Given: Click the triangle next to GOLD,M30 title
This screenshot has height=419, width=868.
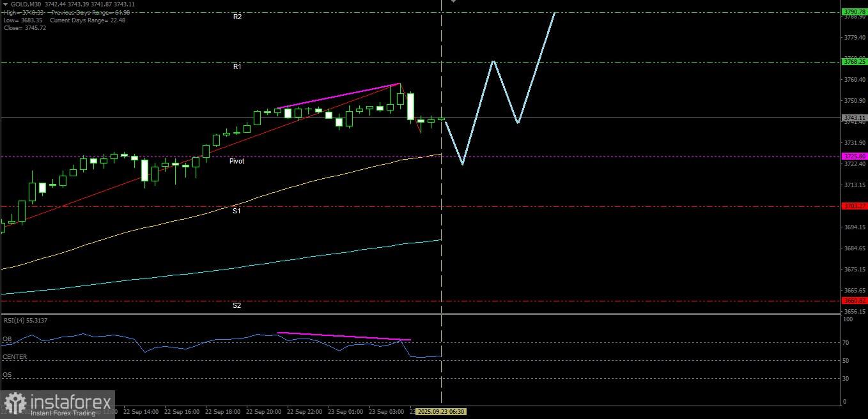Looking at the screenshot, I should [6, 4].
